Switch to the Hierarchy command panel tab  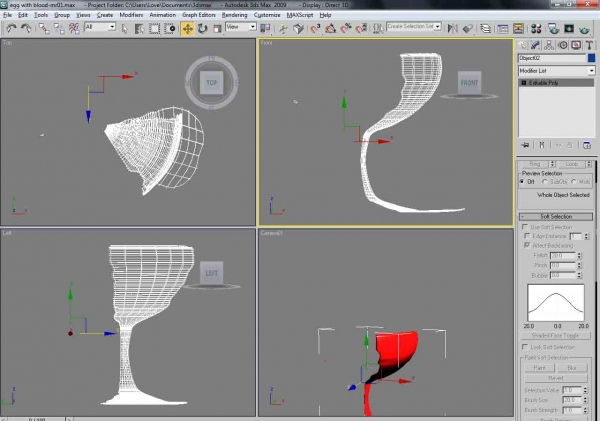[x=549, y=46]
